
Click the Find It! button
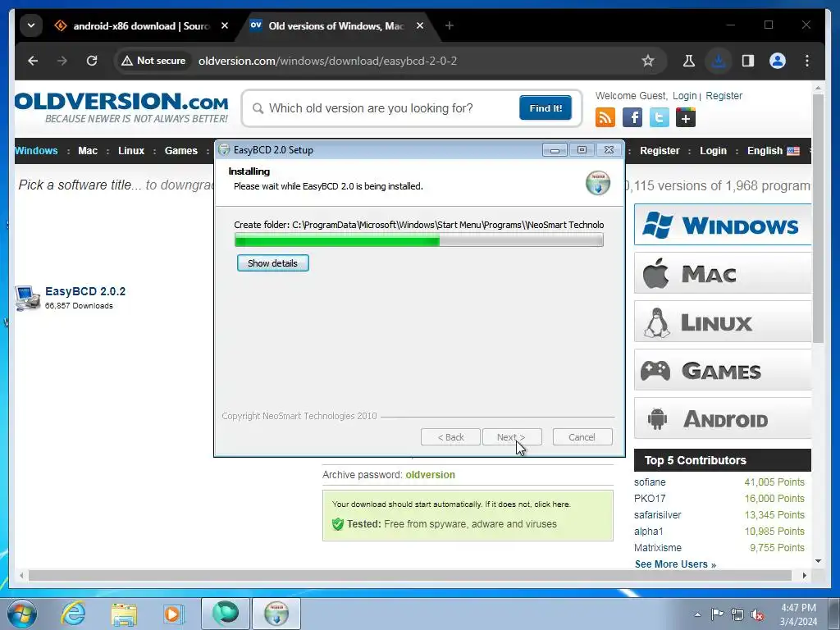pyautogui.click(x=546, y=108)
